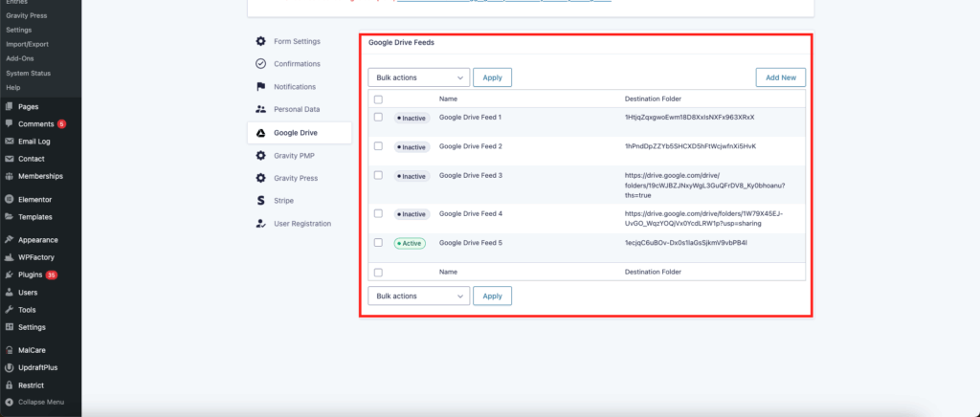Open Google Drive Feed 3 link
Image resolution: width=980 pixels, height=417 pixels.
pos(471,175)
